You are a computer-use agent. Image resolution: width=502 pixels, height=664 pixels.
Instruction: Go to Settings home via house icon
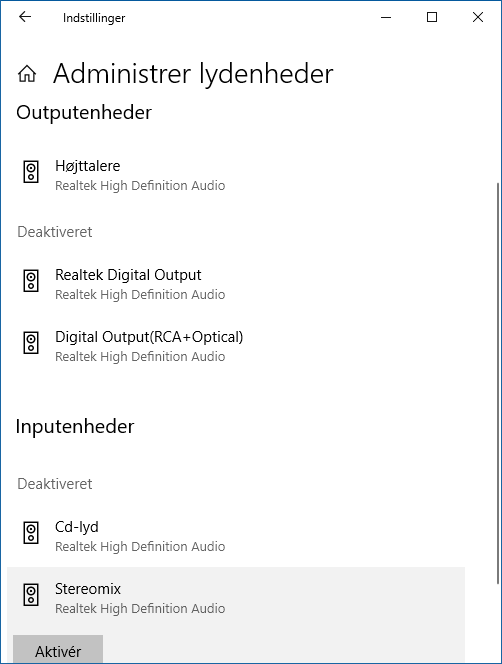[x=27, y=74]
